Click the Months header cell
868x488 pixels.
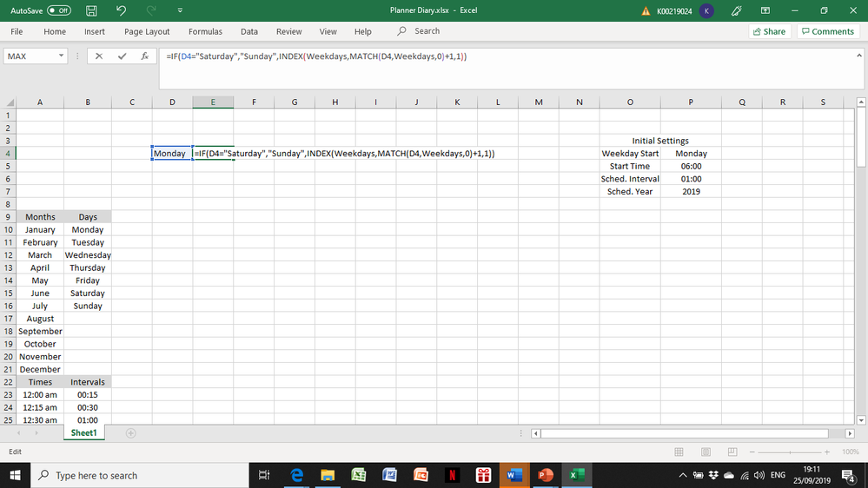point(40,217)
